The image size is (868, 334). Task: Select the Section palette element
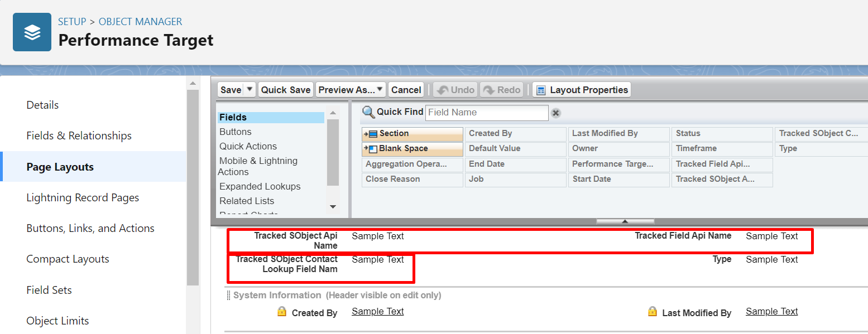pyautogui.click(x=413, y=134)
